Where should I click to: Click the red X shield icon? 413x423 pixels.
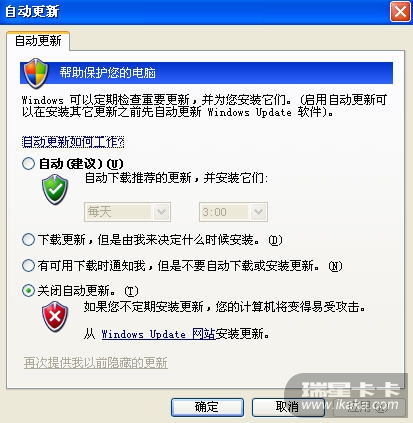(55, 316)
